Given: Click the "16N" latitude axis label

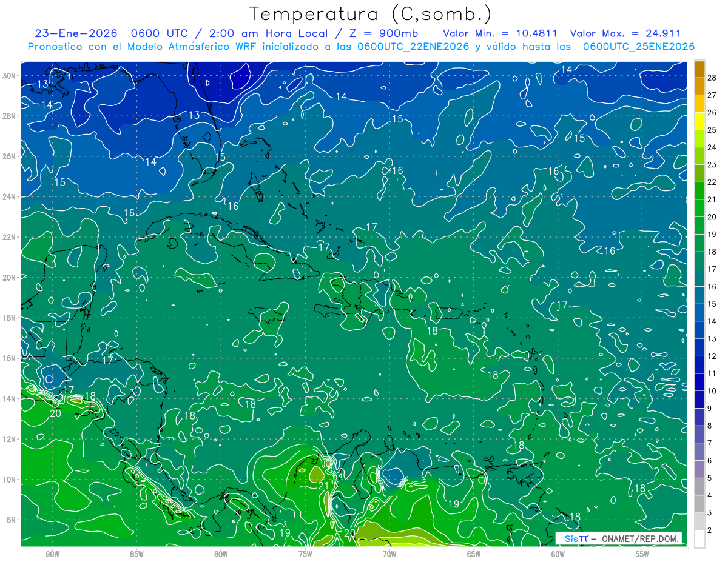Looking at the screenshot, I should tap(9, 358).
